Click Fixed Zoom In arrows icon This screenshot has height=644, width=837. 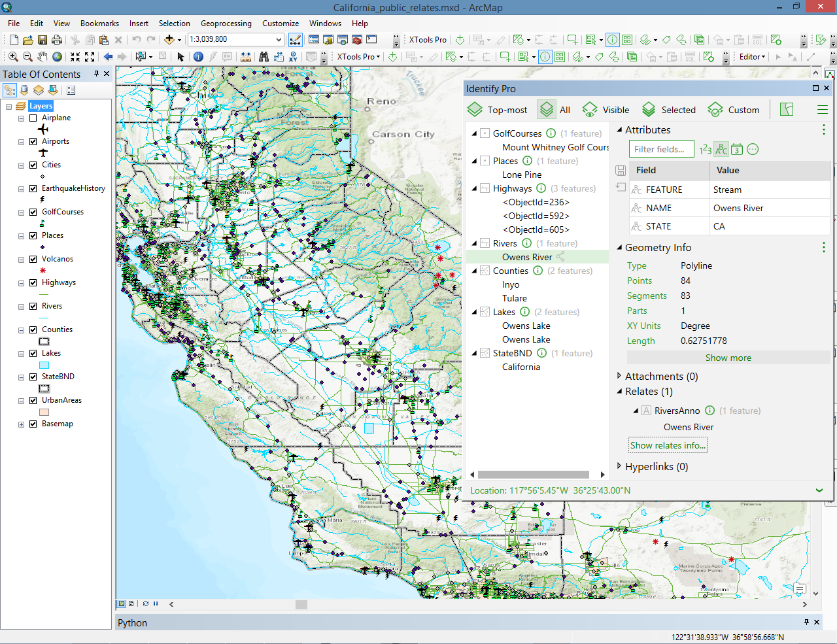click(x=75, y=57)
